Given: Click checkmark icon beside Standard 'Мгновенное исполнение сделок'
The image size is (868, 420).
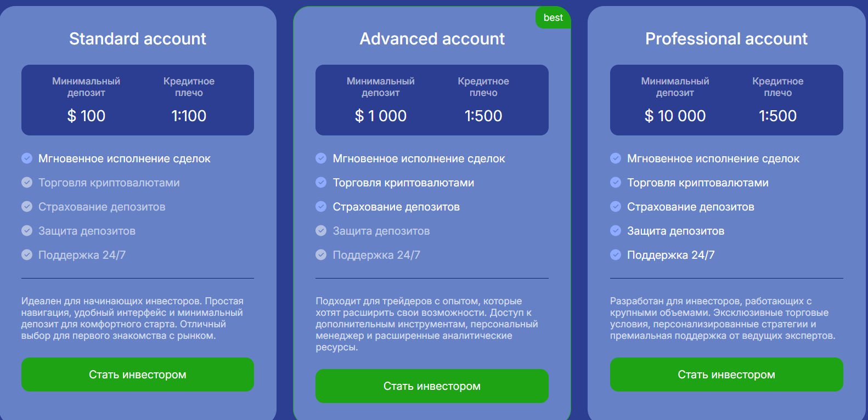Looking at the screenshot, I should click(x=27, y=158).
